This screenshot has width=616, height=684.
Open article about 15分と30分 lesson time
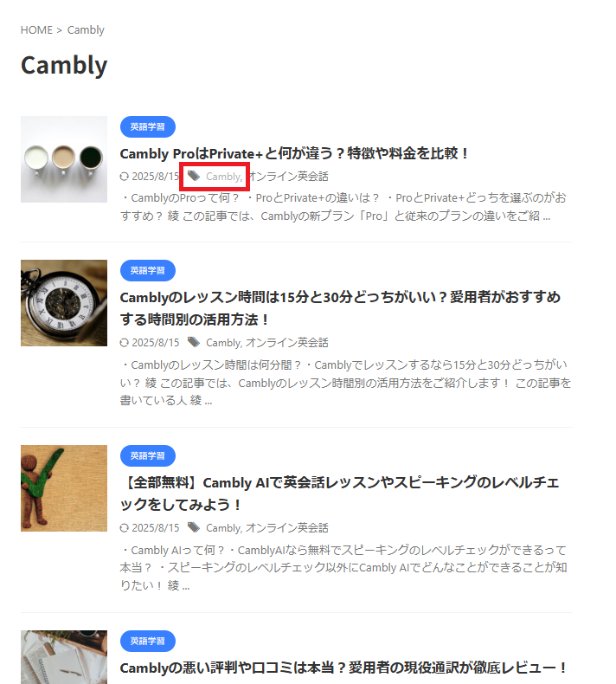pos(340,308)
